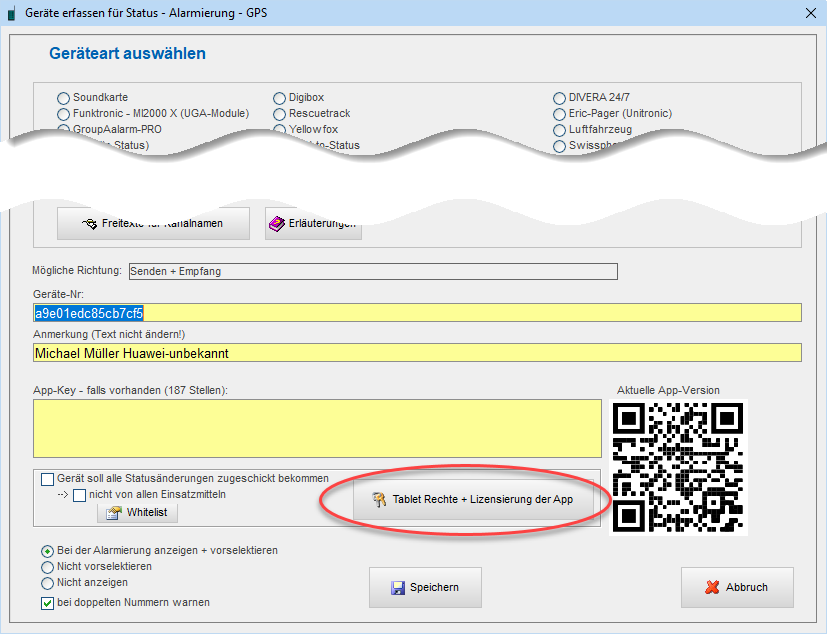Choose Rescuetrack as device type
Image resolution: width=827 pixels, height=634 pixels.
click(279, 114)
